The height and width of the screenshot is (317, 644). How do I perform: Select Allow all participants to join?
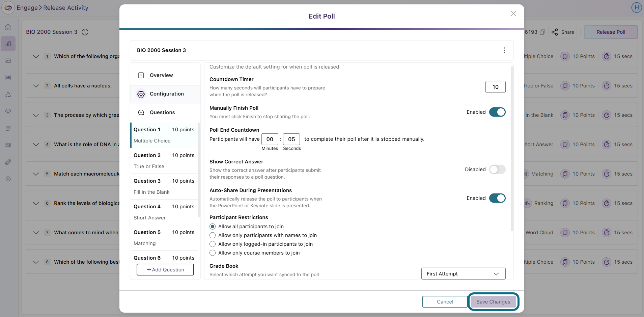pos(213,227)
